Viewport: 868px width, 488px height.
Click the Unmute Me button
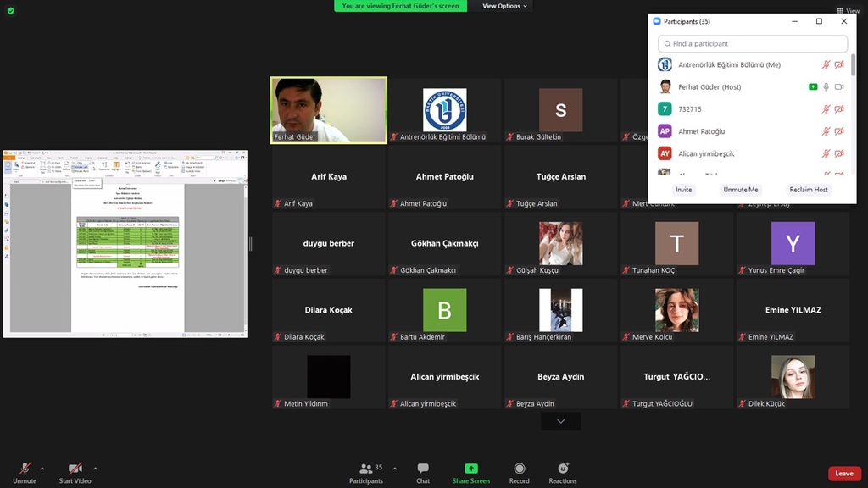point(740,190)
